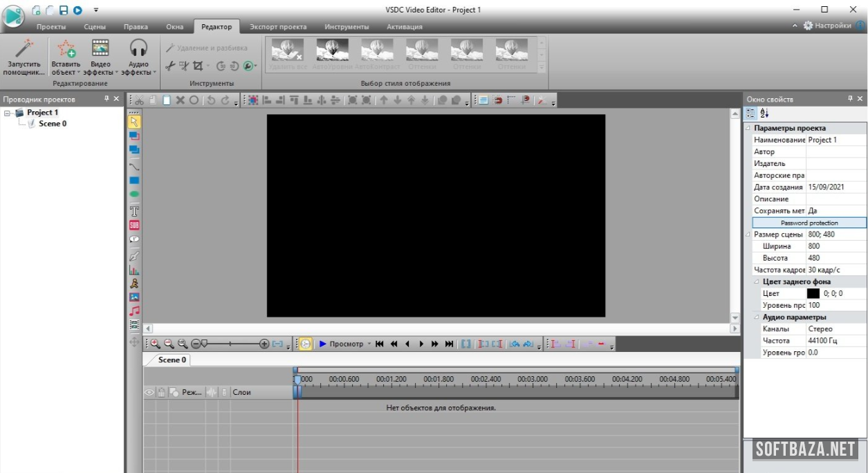
Task: Click the zoom in magnifier on timeline
Action: pos(155,344)
